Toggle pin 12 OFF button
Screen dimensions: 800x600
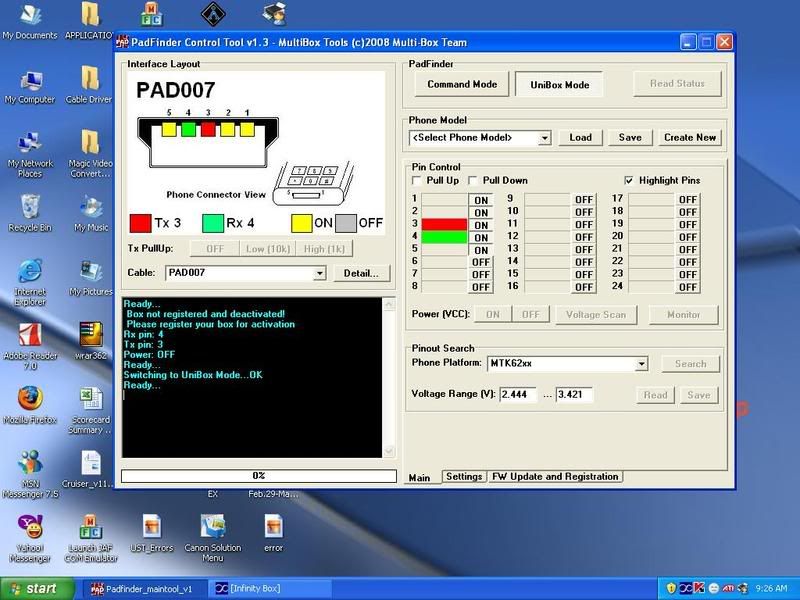click(x=584, y=237)
